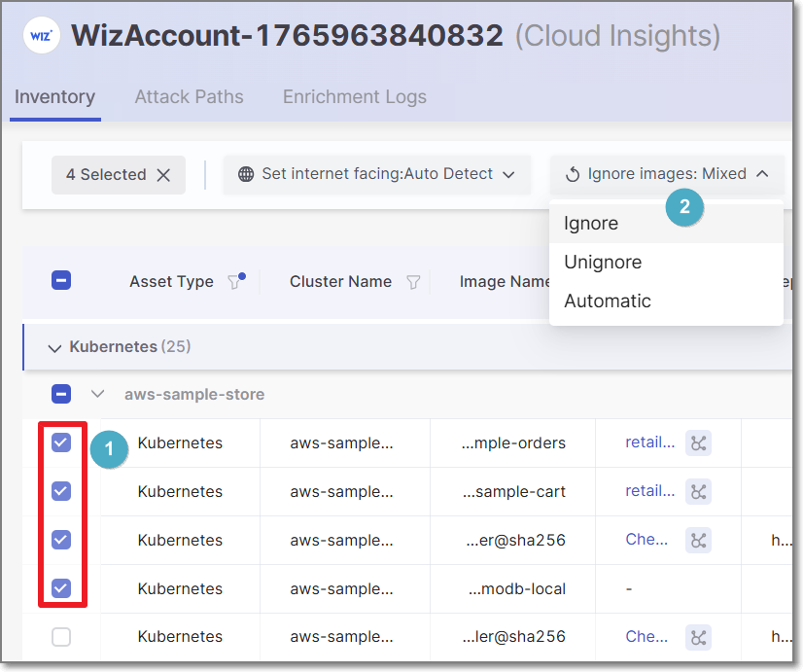Click graph icon in er@sha256 row
The width and height of the screenshot is (803, 672).
click(x=698, y=540)
